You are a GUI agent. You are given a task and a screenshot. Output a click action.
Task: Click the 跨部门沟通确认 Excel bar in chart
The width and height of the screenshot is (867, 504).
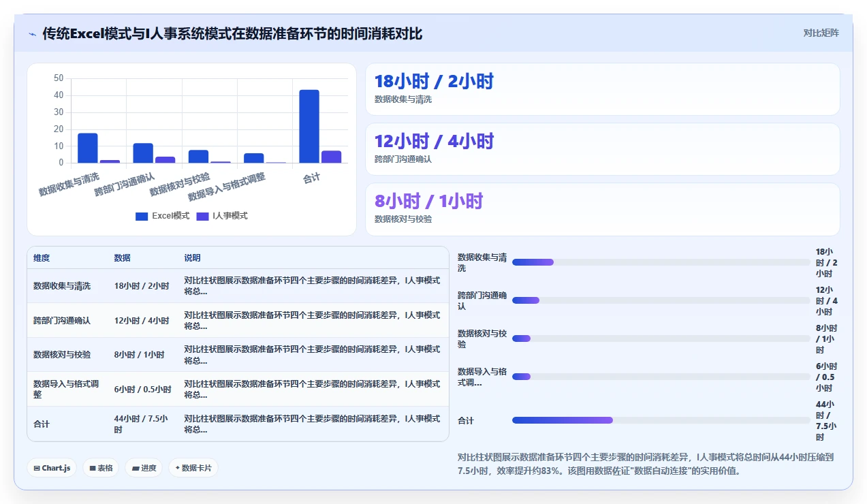coord(143,153)
